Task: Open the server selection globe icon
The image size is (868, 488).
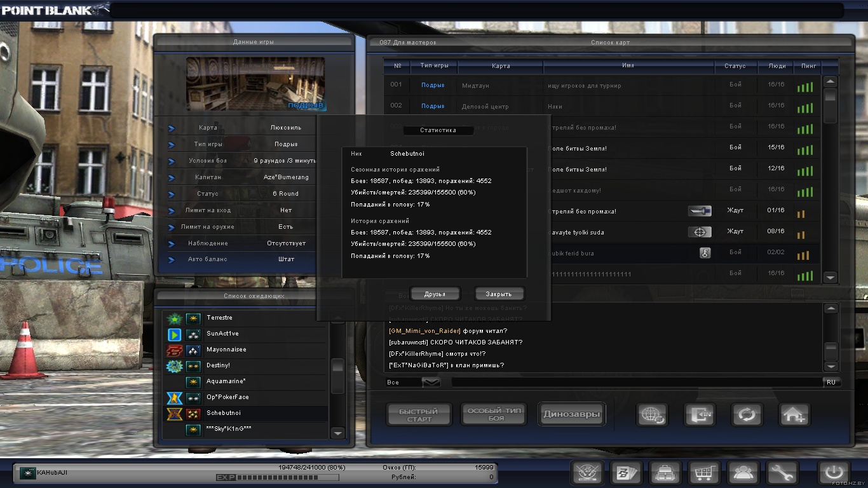Action: tap(653, 415)
